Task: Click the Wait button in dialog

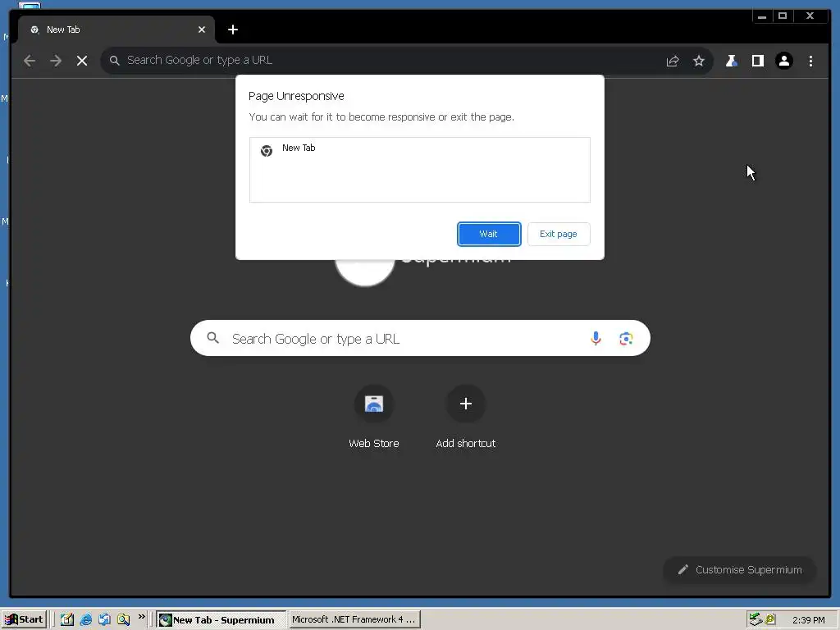Action: 489,234
